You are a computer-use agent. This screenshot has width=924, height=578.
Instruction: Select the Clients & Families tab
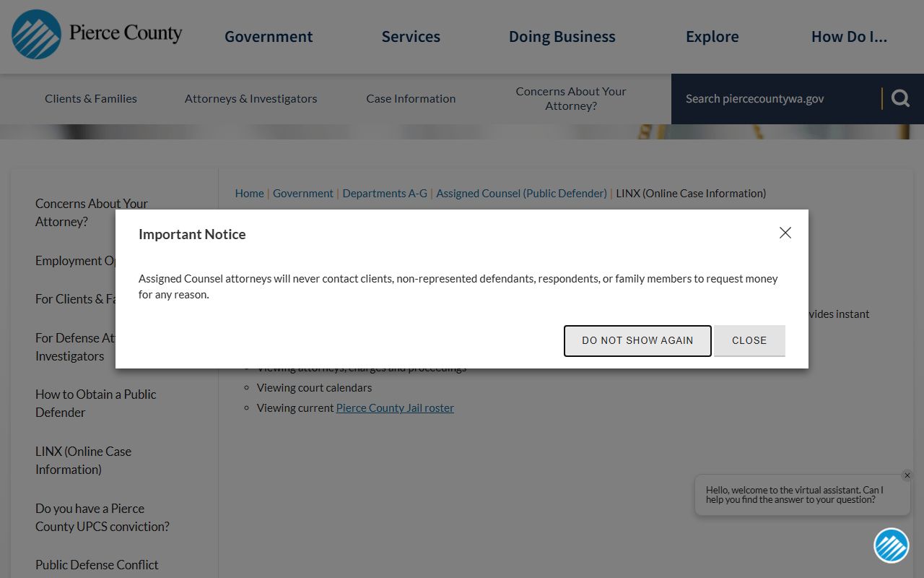click(x=91, y=99)
